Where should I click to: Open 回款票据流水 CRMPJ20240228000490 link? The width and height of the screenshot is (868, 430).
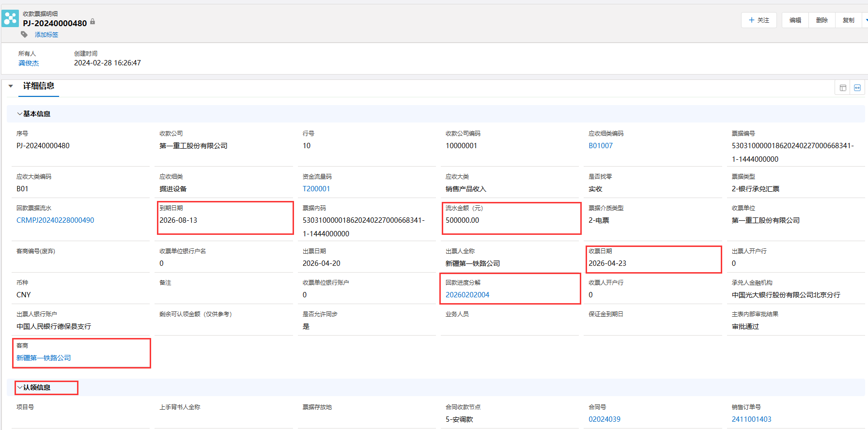click(55, 220)
